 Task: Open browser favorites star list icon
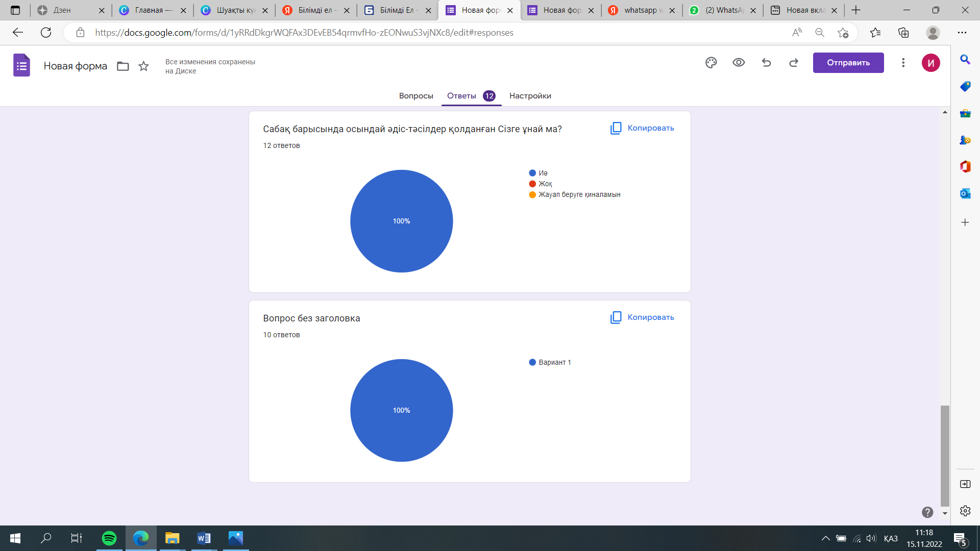tap(875, 33)
